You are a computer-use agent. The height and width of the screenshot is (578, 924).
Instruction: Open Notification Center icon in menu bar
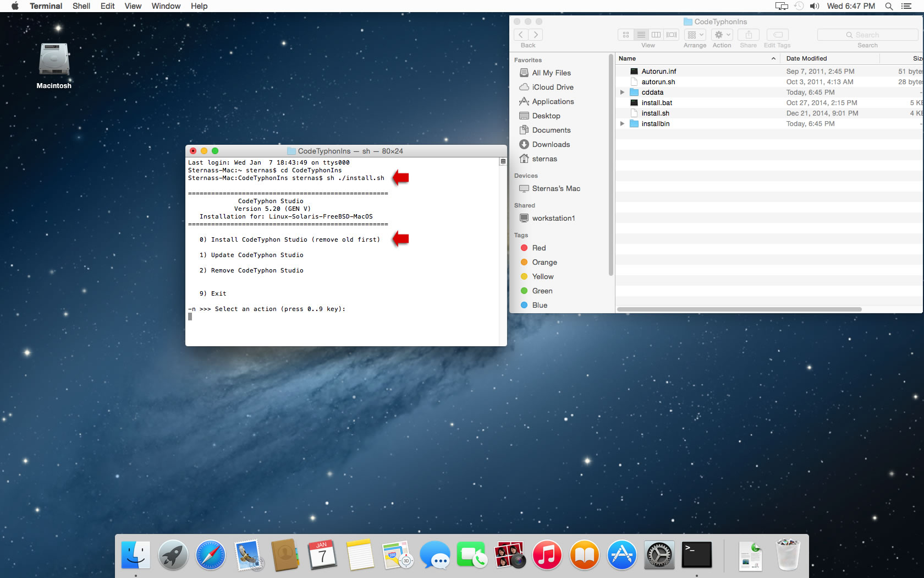[906, 6]
